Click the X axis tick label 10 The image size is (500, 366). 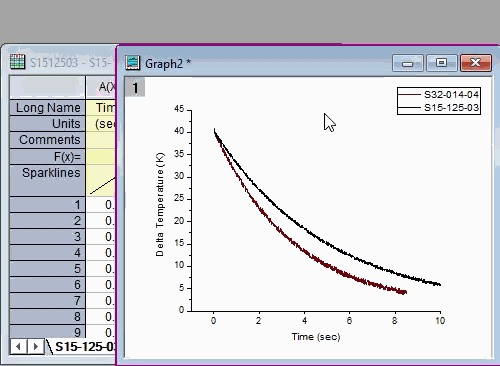(440, 321)
